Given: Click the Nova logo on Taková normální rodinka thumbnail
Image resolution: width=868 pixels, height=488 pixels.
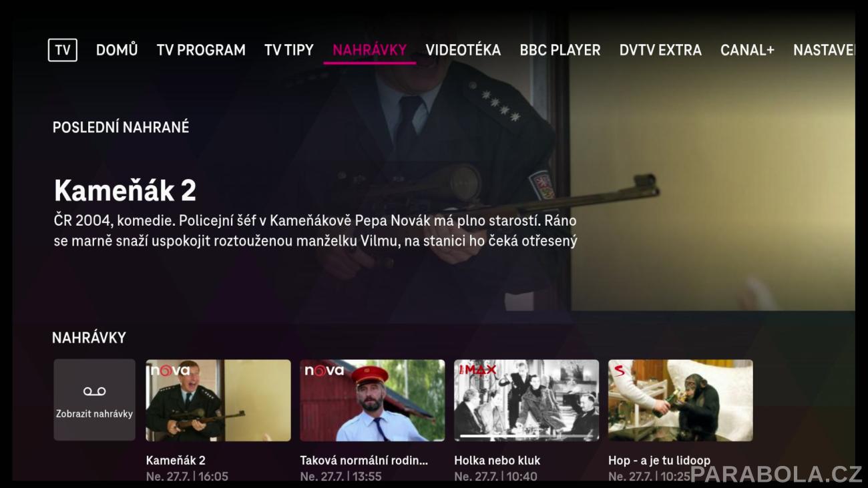Looking at the screenshot, I should point(324,371).
